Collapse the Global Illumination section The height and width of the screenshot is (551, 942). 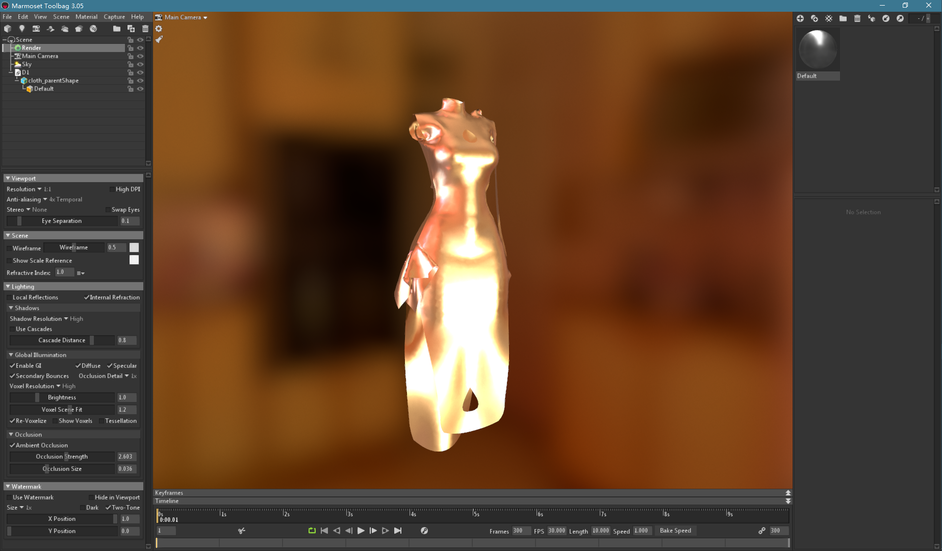[73, 355]
